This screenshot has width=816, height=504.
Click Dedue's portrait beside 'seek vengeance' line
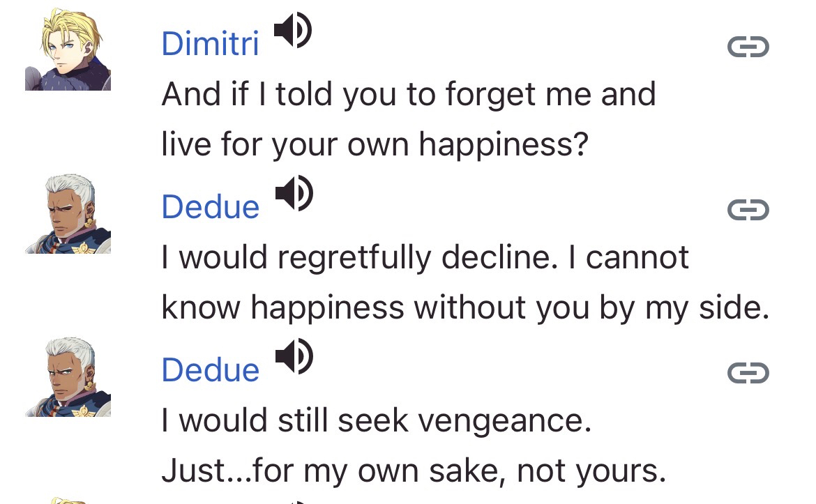click(68, 376)
